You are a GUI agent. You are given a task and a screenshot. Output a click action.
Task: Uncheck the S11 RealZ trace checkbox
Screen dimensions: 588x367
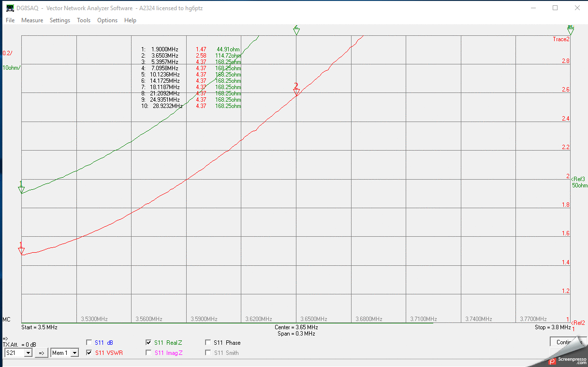(x=148, y=343)
